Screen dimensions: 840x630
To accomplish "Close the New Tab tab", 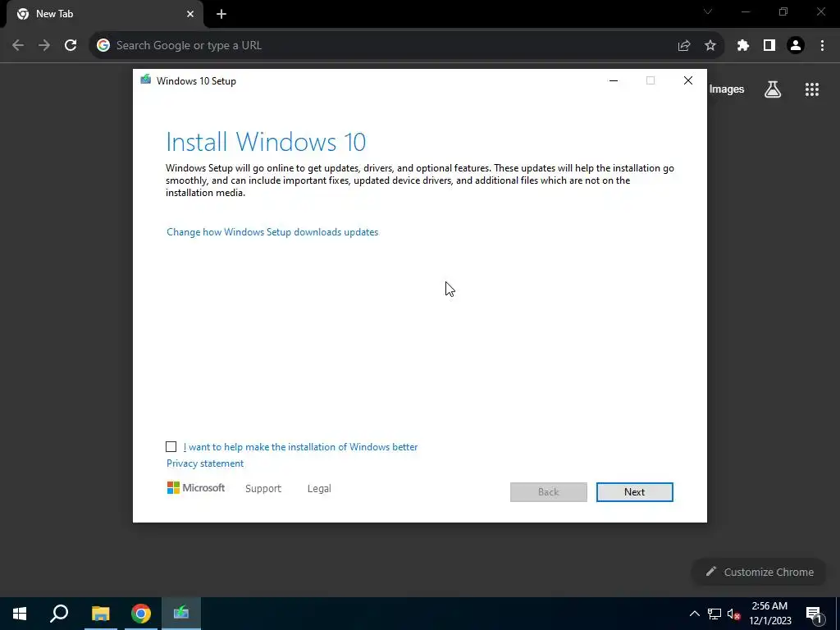I will [x=190, y=14].
